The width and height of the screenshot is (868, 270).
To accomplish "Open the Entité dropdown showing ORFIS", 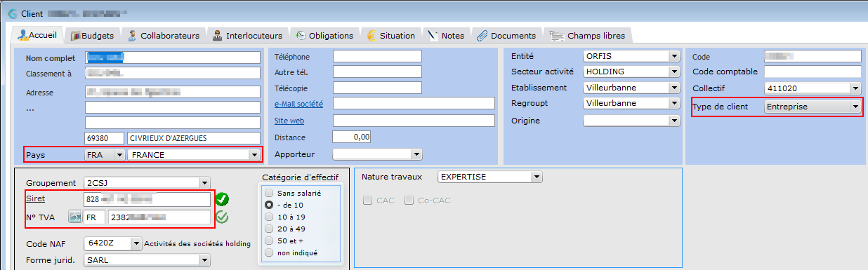I will pos(674,56).
